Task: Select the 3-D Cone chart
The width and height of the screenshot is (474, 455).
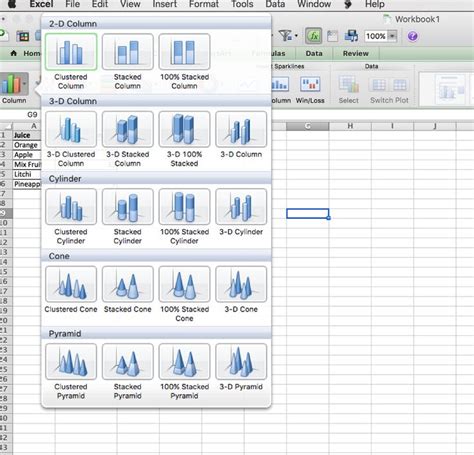Action: pos(241,284)
